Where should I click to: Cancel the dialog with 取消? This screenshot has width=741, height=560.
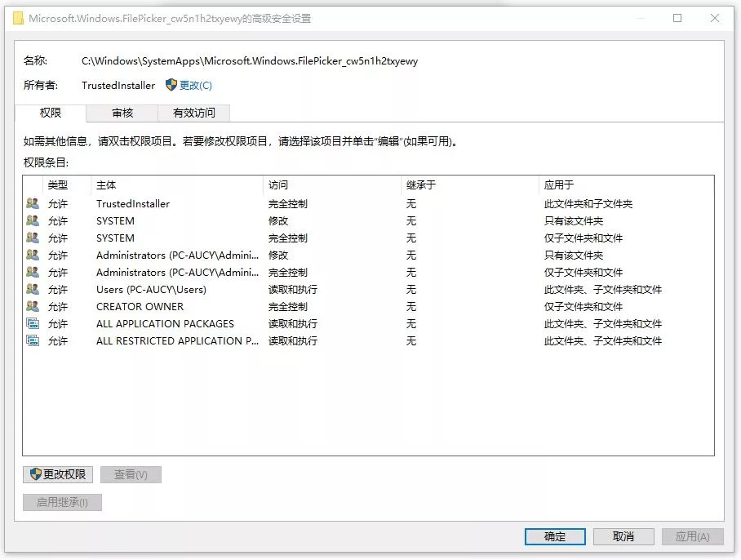(x=623, y=536)
